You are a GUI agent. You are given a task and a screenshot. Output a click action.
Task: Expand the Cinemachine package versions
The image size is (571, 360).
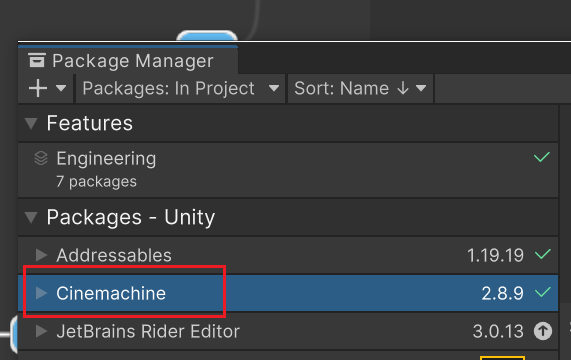[41, 293]
